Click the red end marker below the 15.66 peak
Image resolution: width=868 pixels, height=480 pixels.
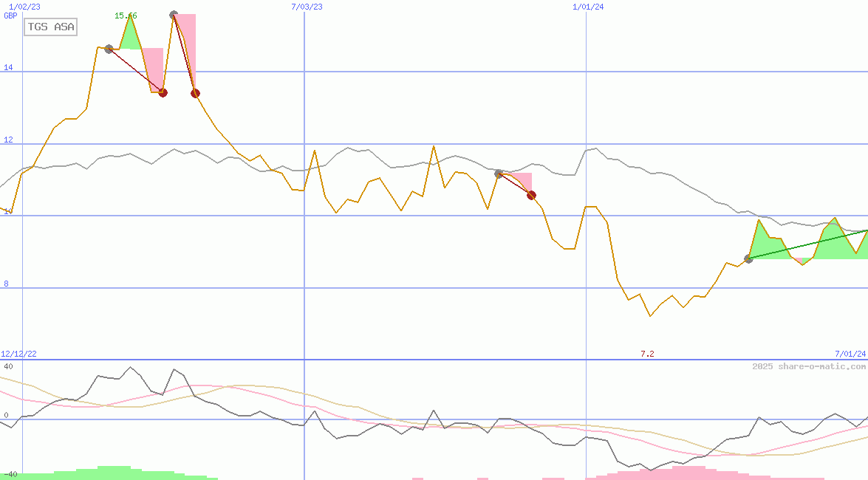click(x=163, y=92)
